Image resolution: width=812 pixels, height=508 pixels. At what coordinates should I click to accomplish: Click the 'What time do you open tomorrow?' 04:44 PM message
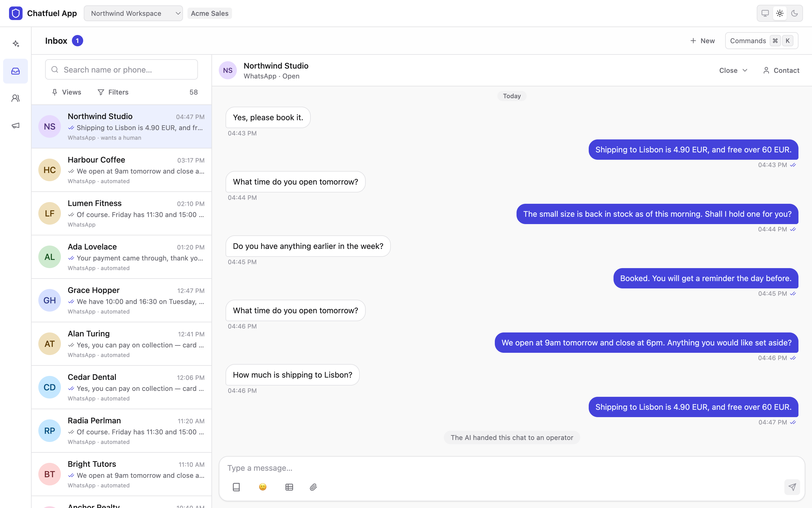pyautogui.click(x=295, y=182)
